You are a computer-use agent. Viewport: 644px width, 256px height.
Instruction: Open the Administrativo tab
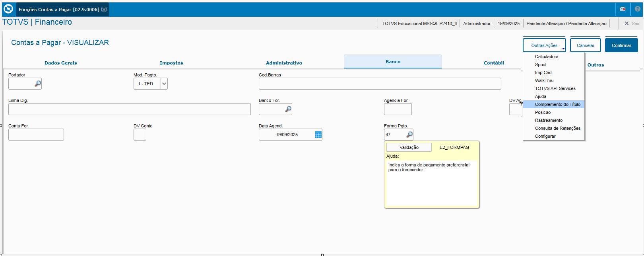[284, 63]
